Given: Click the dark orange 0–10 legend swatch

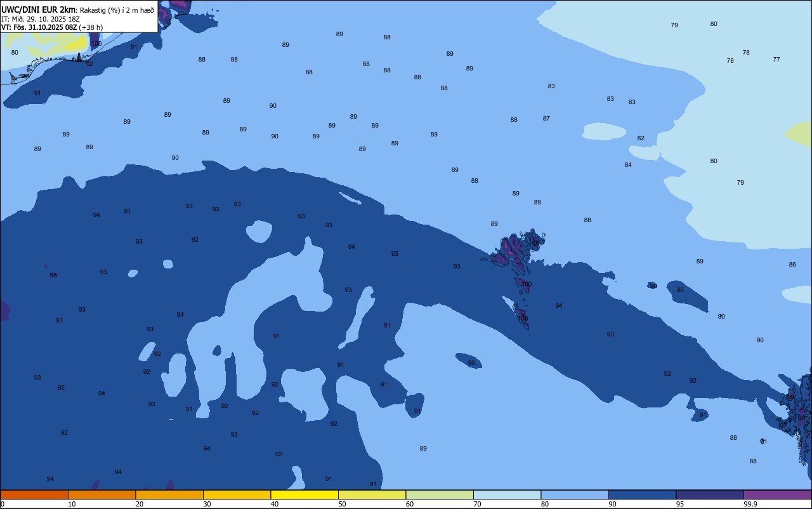Looking at the screenshot, I should (x=34, y=494).
